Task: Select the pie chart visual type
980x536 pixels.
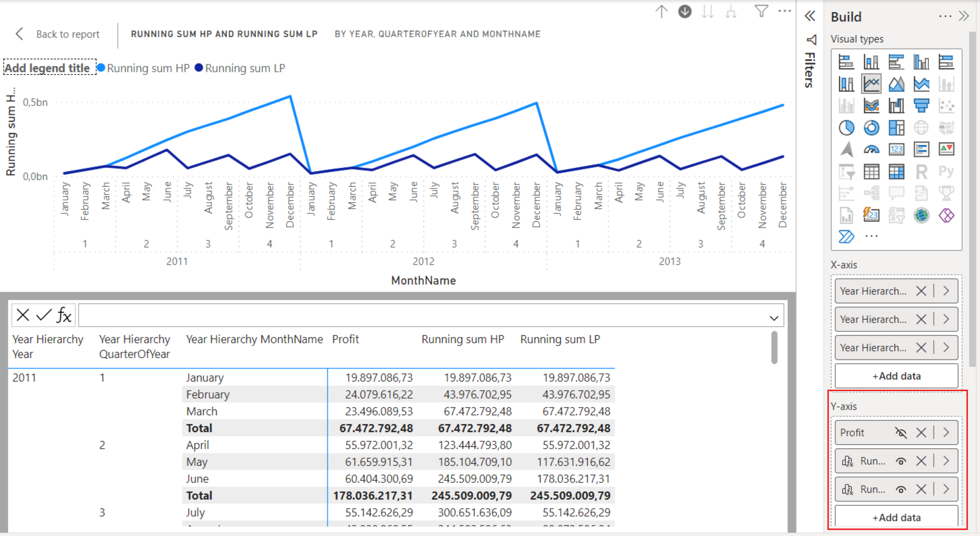Action: [x=847, y=128]
